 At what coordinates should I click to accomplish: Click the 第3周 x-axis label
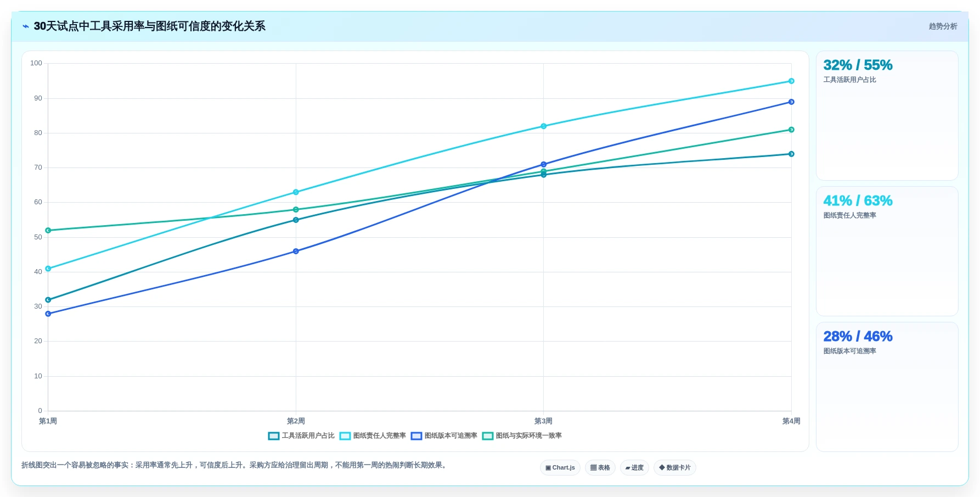pyautogui.click(x=544, y=421)
